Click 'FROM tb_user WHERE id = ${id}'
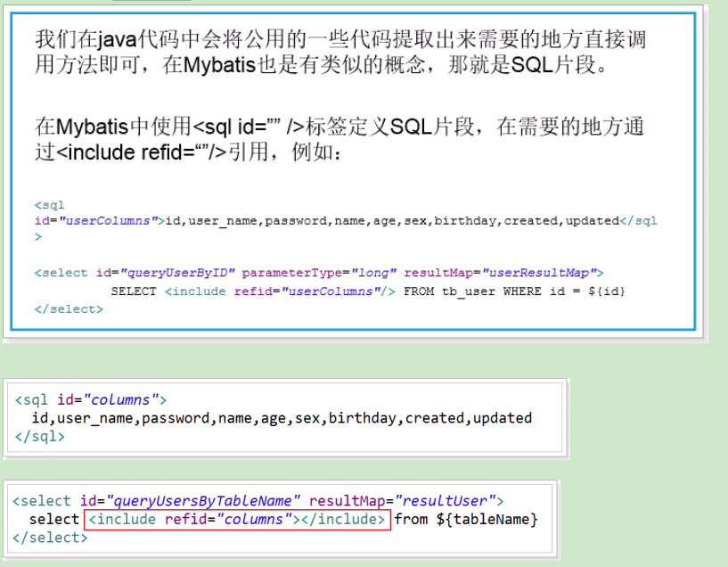 tap(514, 292)
